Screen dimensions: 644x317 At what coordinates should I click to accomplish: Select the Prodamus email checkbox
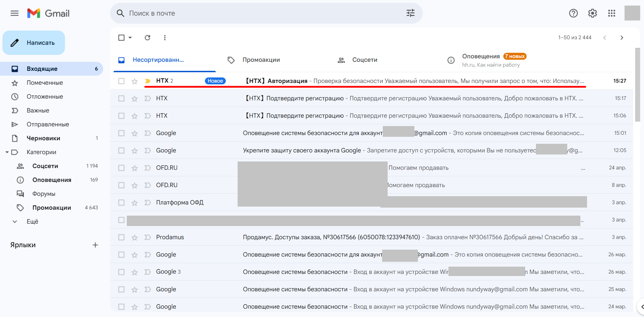pos(121,237)
